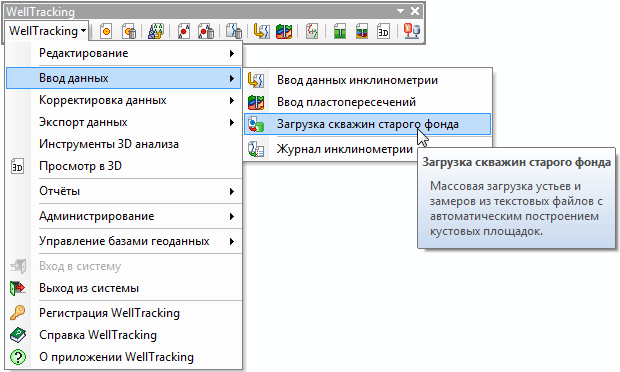620x372 pixels.
Task: Select Загрузка скважин старого фонда
Action: (367, 124)
